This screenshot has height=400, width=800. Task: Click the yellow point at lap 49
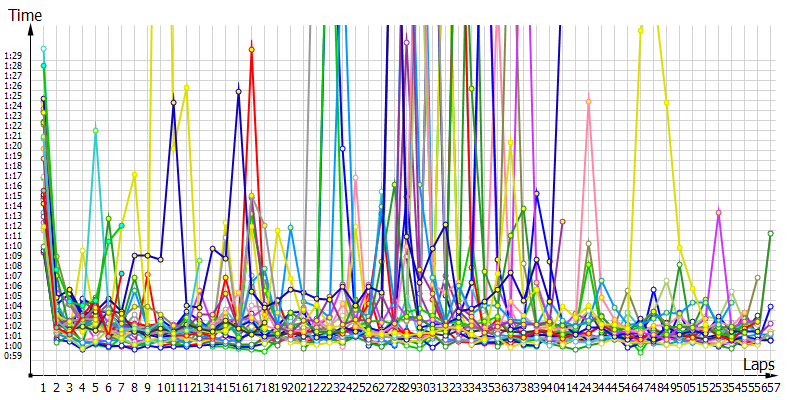tap(666, 103)
